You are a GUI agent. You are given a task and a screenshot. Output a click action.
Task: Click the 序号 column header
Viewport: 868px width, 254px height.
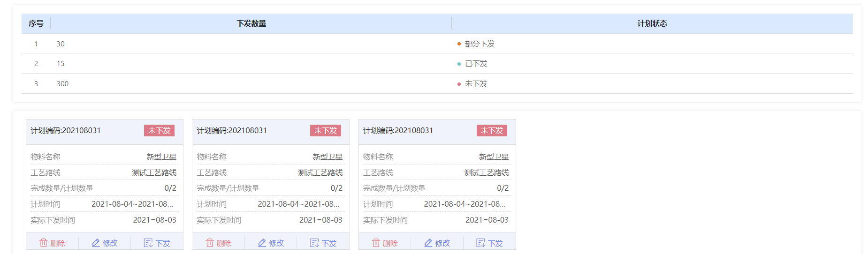[x=36, y=23]
